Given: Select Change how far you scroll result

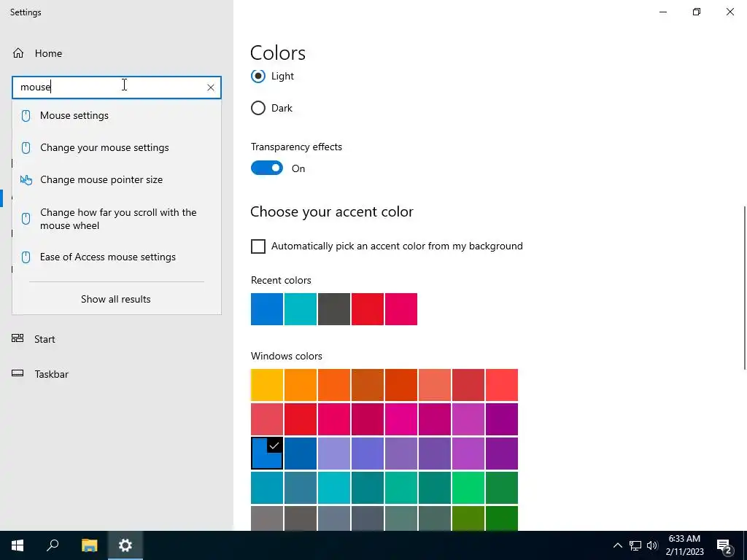Looking at the screenshot, I should coord(117,219).
